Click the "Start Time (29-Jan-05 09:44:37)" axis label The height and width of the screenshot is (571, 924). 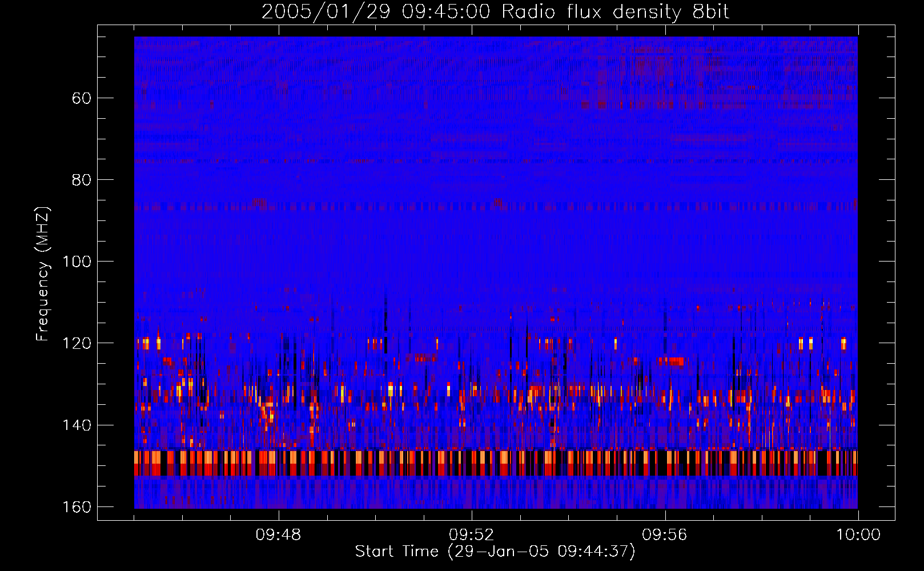pyautogui.click(x=495, y=552)
